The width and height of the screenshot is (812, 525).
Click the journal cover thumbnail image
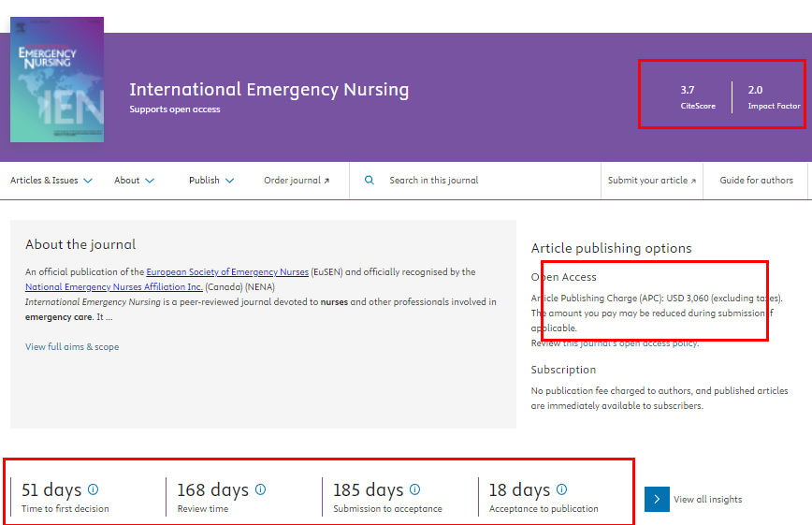(x=57, y=80)
